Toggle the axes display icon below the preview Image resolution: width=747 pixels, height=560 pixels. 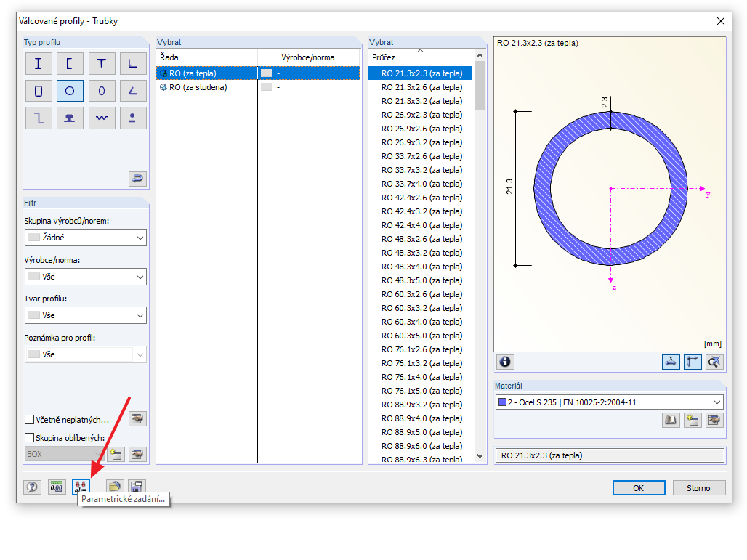tap(693, 362)
